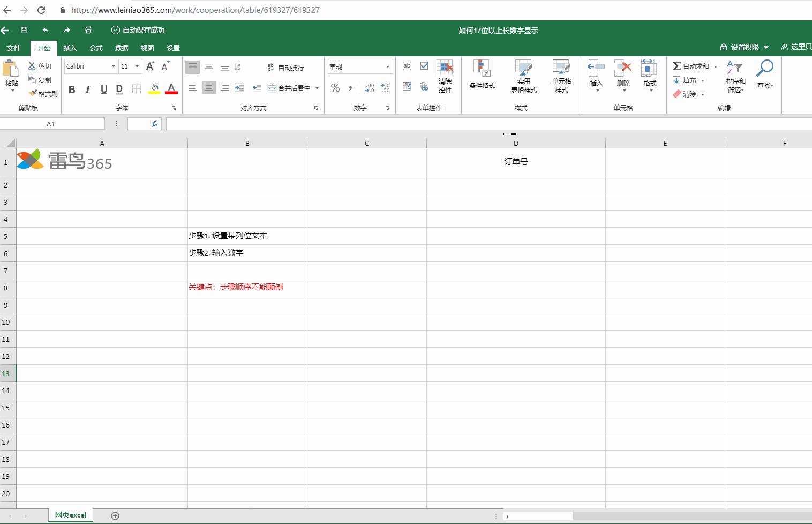Expand the Fill (填充) dropdown

point(703,80)
